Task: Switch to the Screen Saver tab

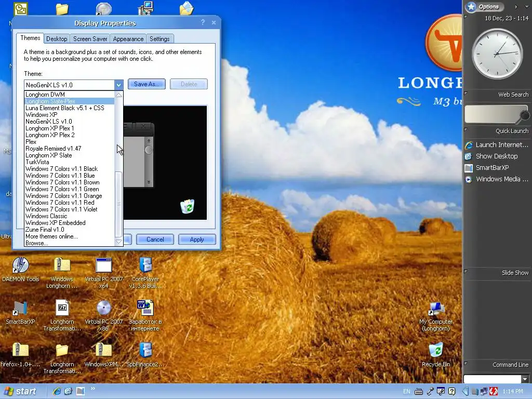Action: coord(90,39)
